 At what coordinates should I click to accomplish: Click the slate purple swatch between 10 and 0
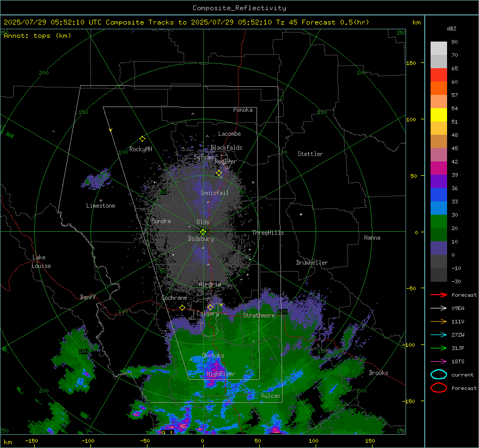pyautogui.click(x=439, y=248)
